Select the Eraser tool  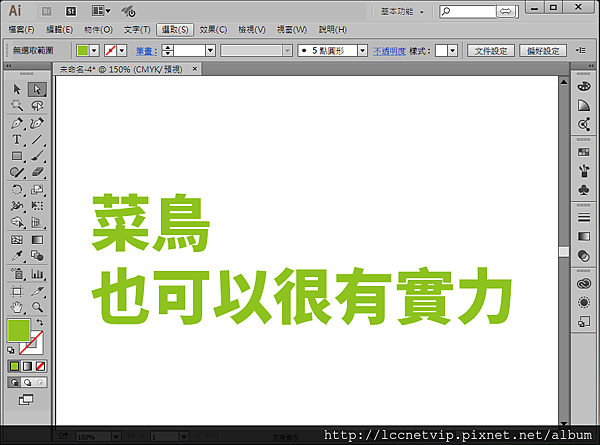pos(37,173)
